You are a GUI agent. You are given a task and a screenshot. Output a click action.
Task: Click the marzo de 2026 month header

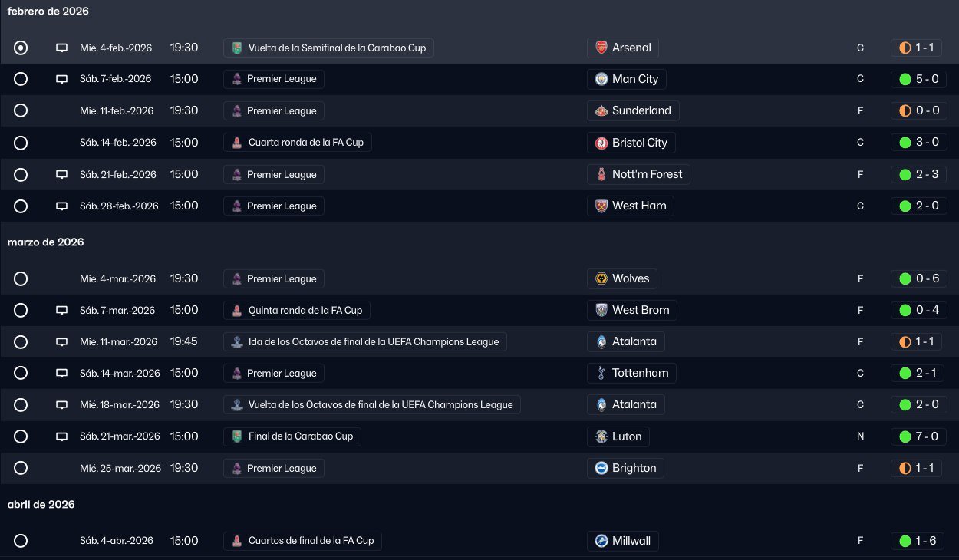pyautogui.click(x=45, y=242)
